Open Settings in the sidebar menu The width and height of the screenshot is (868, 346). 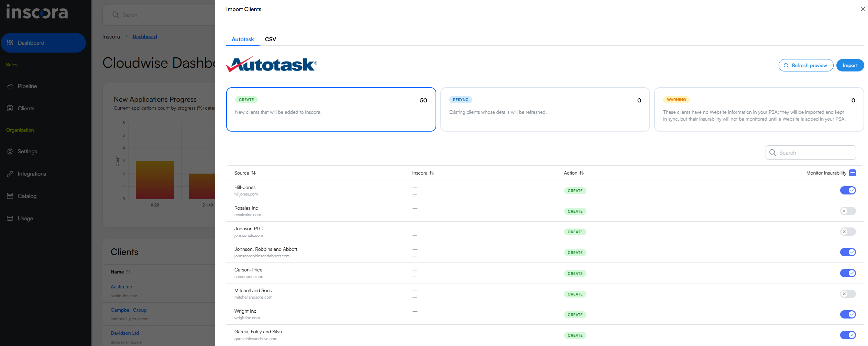[43, 151]
